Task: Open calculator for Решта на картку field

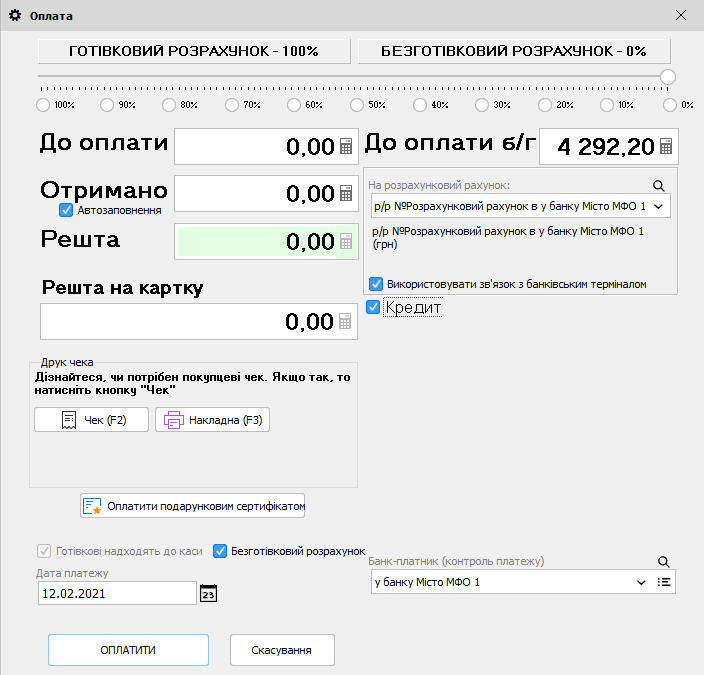Action: point(345,322)
